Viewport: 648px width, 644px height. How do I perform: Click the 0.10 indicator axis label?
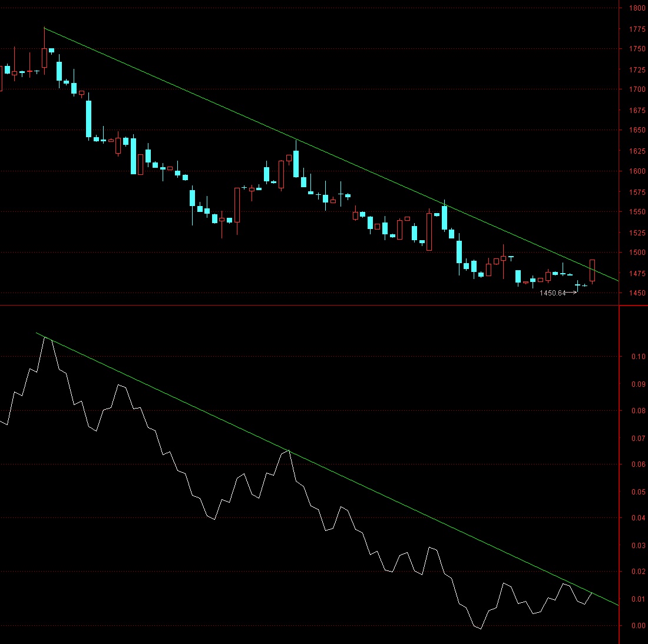pos(638,357)
